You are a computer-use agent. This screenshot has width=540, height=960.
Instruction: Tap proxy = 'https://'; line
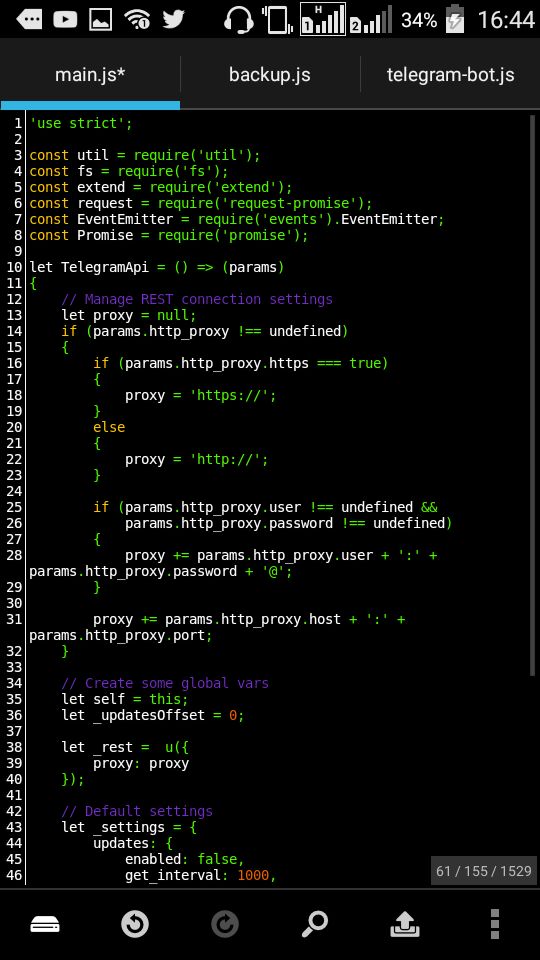(x=201, y=396)
